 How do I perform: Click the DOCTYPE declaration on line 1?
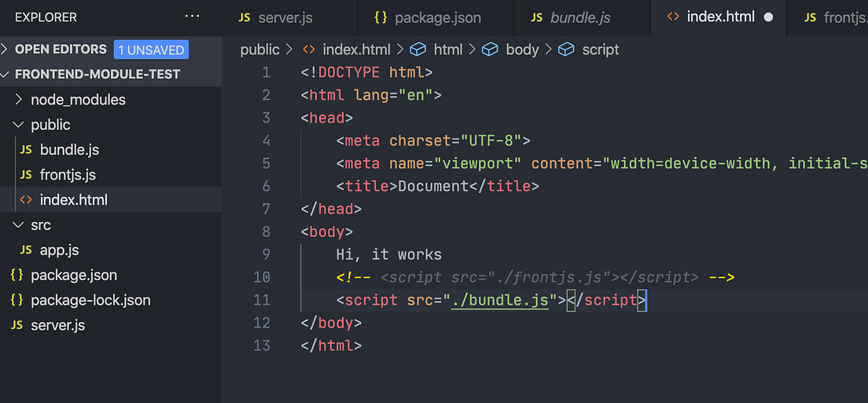coord(367,72)
